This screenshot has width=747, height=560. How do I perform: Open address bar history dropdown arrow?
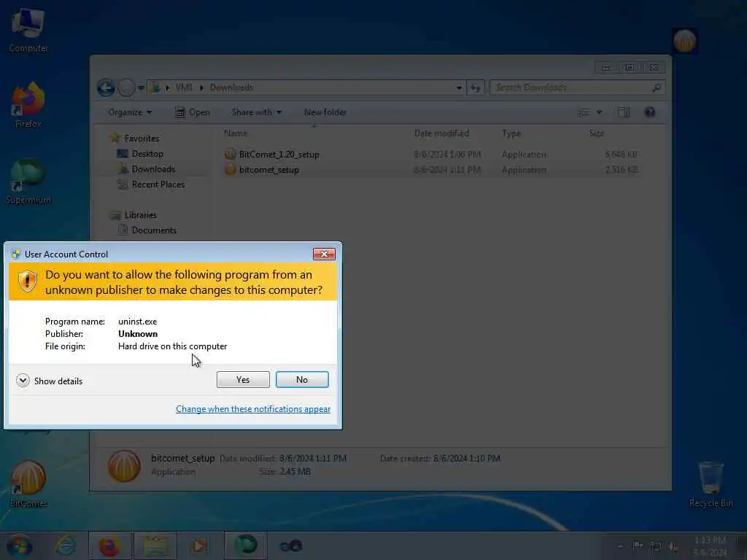[x=459, y=87]
